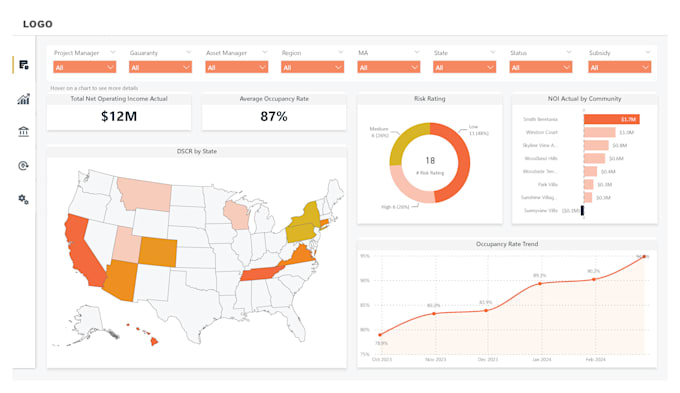Open the dollar refresh cycle icon in sidebar
This screenshot has height=393, width=680.
point(23,165)
